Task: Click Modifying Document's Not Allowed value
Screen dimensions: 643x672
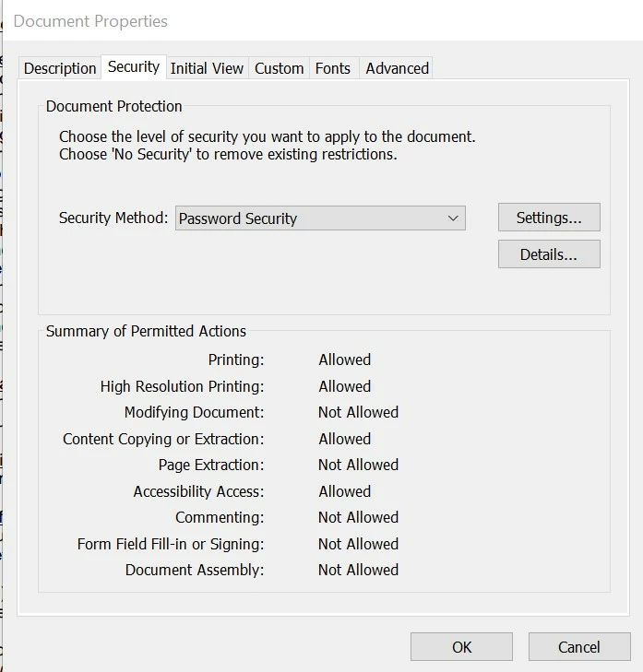Action: coord(358,412)
